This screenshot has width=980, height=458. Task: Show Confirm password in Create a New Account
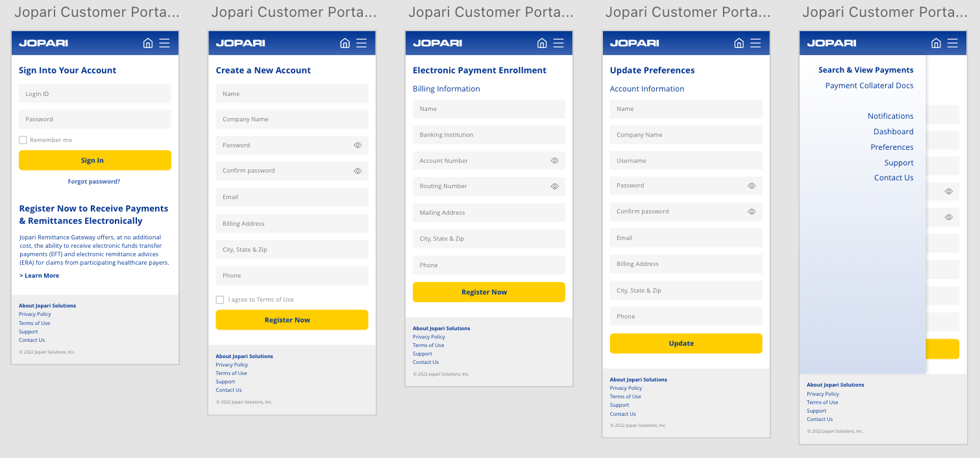358,171
